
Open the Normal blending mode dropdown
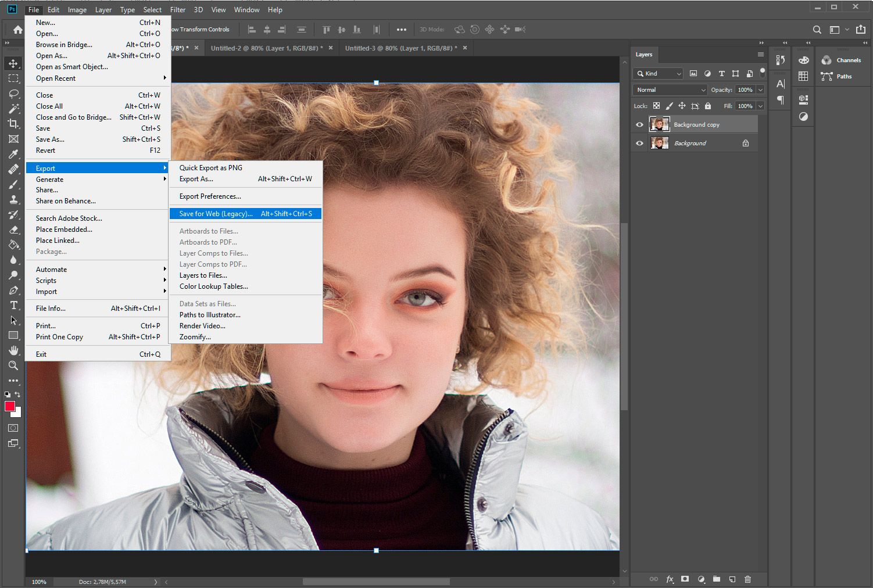tap(670, 90)
